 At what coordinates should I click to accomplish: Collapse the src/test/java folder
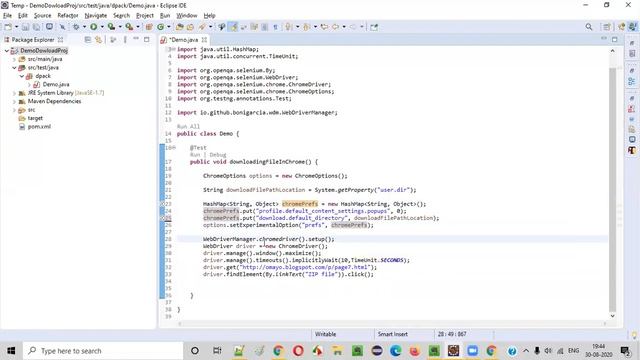(x=14, y=68)
